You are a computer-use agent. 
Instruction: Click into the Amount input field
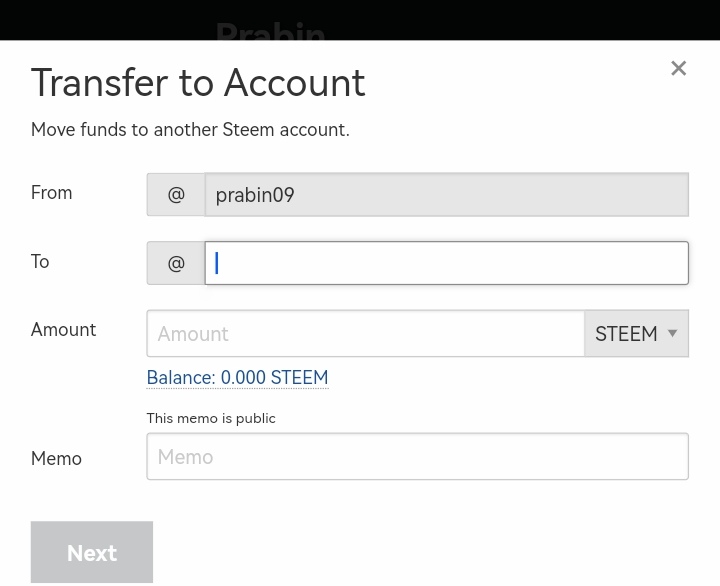365,333
